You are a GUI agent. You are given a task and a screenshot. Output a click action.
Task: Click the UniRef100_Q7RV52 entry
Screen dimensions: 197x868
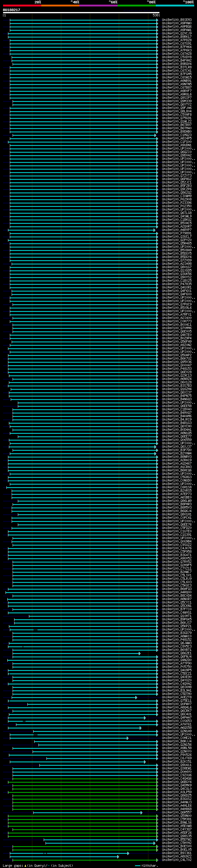click(x=177, y=561)
